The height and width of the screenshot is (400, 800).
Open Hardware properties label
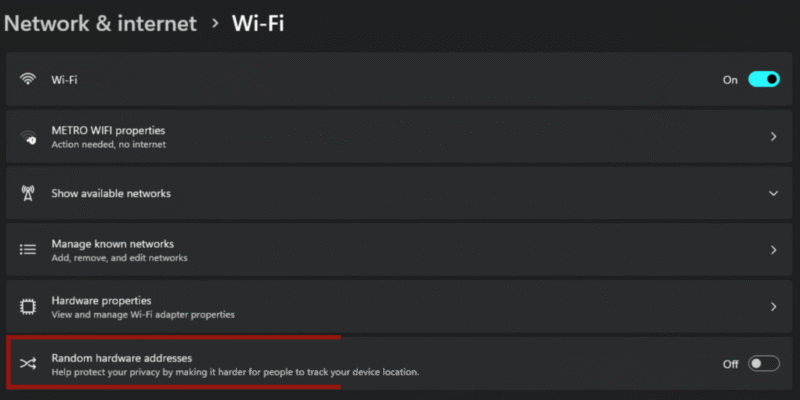(101, 300)
